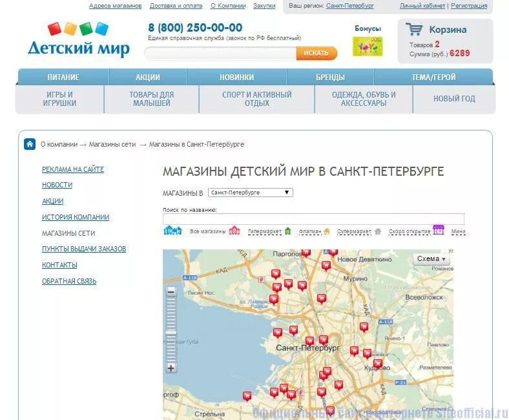Open the Питание menu tab

(x=63, y=77)
